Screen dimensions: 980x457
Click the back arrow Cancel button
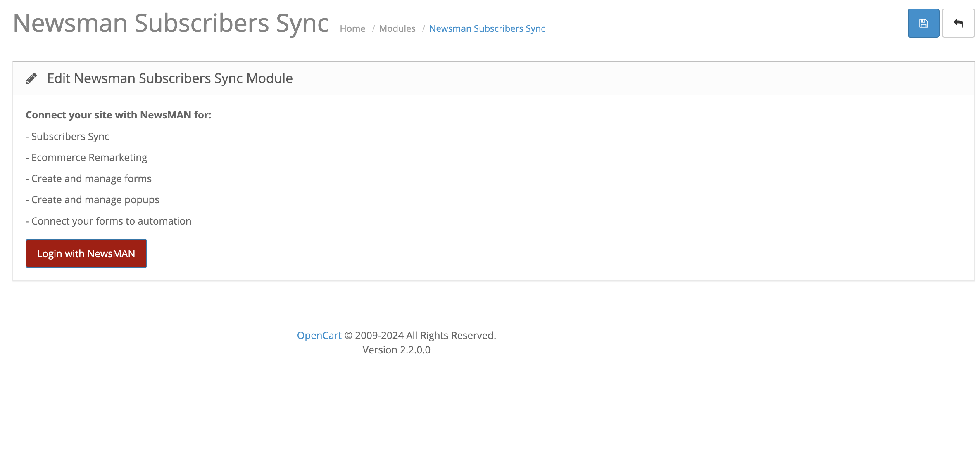(958, 23)
